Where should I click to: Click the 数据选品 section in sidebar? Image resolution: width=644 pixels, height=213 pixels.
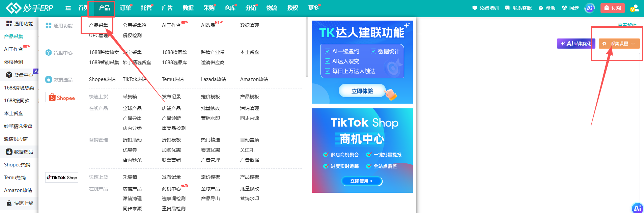20,152
